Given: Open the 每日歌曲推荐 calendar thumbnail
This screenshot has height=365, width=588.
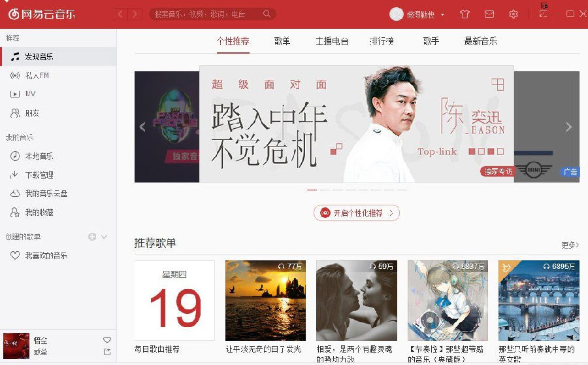Looking at the screenshot, I should click(x=174, y=300).
